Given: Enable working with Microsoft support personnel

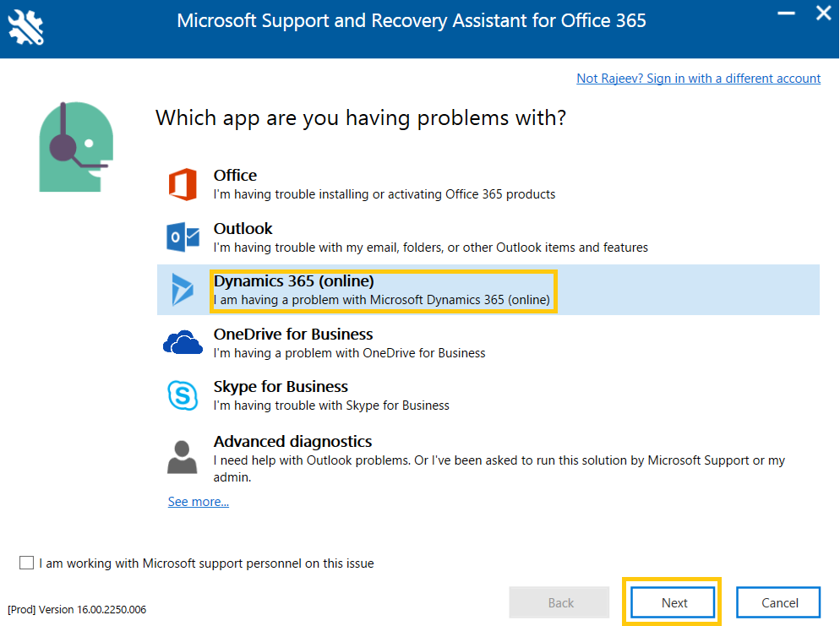Looking at the screenshot, I should 25,563.
